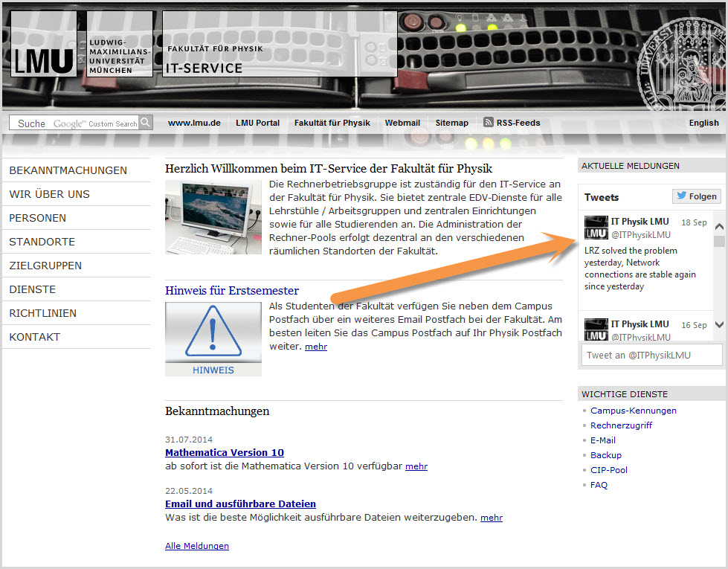Click mehr after executable files announcement

pos(492,518)
